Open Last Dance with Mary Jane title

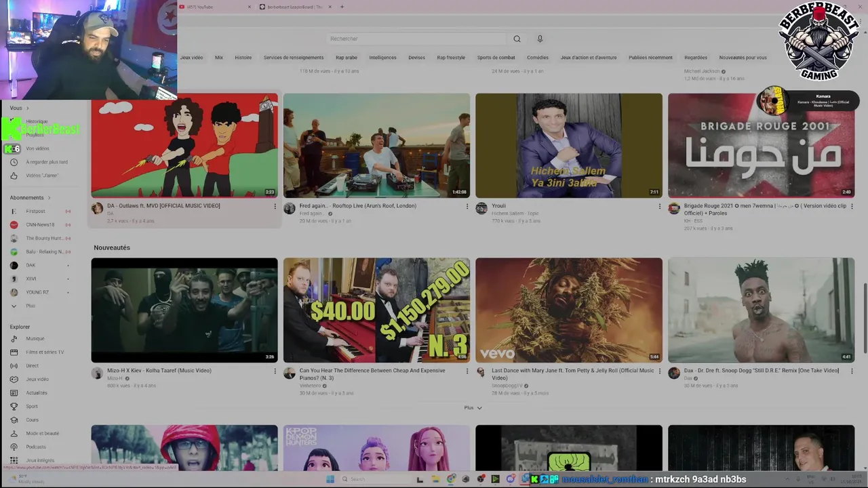(573, 374)
